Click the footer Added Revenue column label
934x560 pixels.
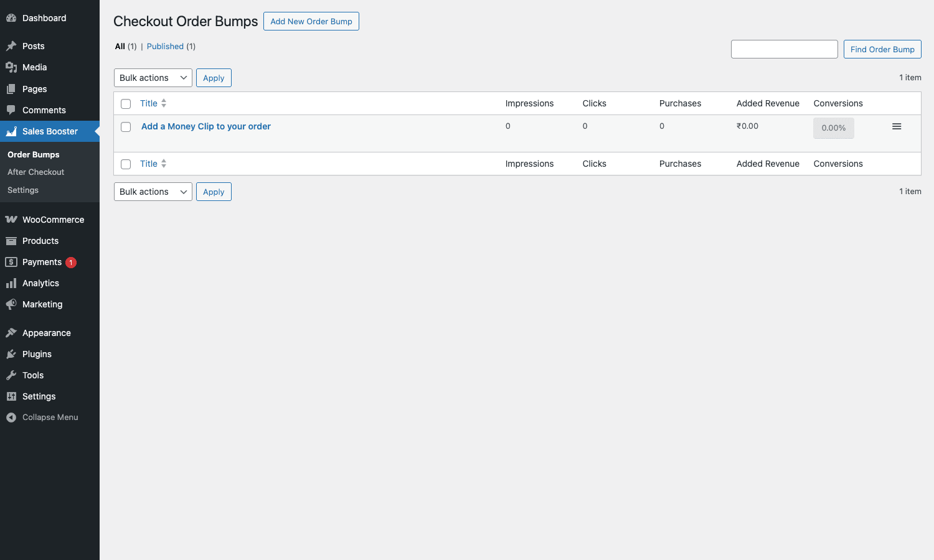[768, 164]
